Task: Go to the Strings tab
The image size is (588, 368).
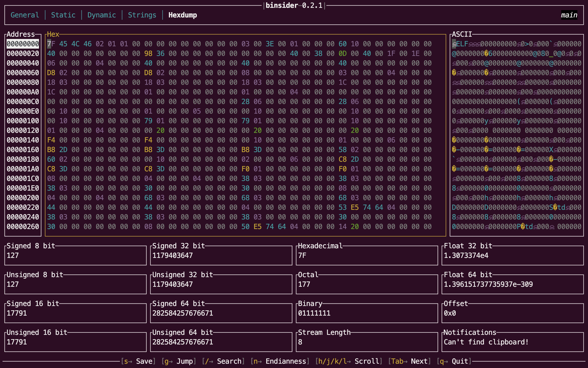Action: click(x=142, y=15)
